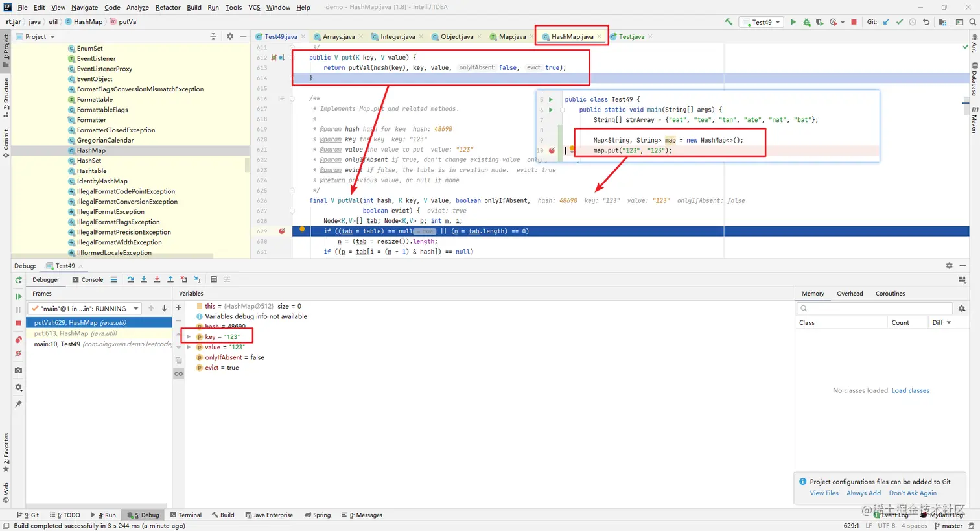The width and height of the screenshot is (980, 531).
Task: Click the Drop Frame icon
Action: tap(183, 279)
